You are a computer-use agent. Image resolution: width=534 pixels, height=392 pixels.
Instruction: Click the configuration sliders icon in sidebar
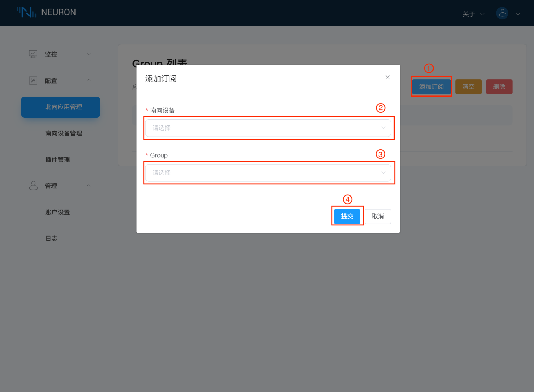point(33,80)
